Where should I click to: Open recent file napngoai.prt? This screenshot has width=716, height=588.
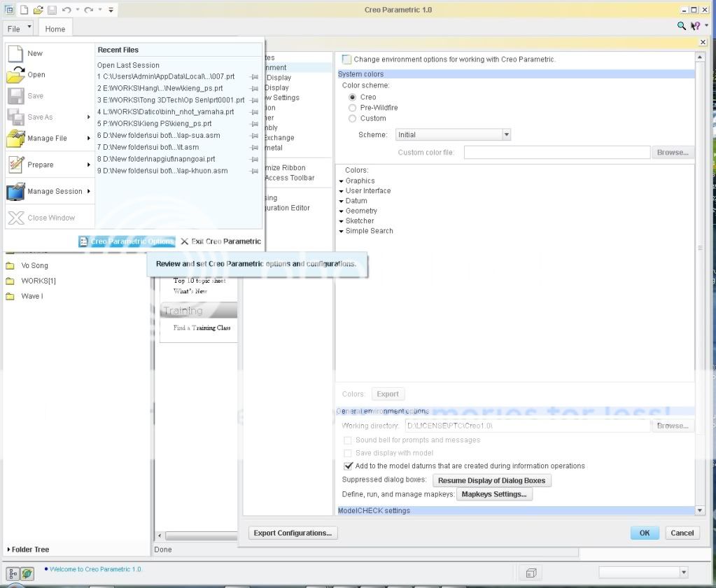pos(156,160)
